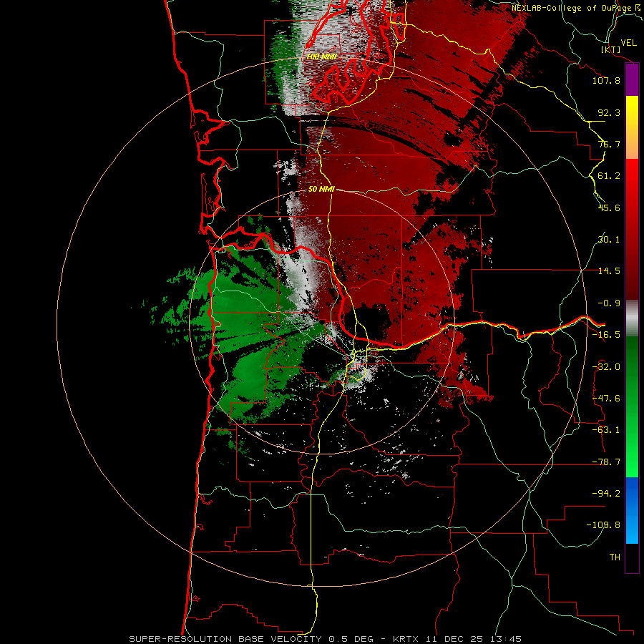Viewport: 644px width, 644px height.
Task: Click the -16.5 legend value
Action: (606, 335)
